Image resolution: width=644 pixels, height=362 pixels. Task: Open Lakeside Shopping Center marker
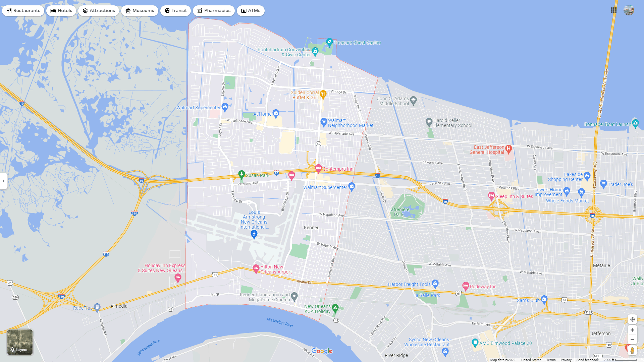point(587,176)
